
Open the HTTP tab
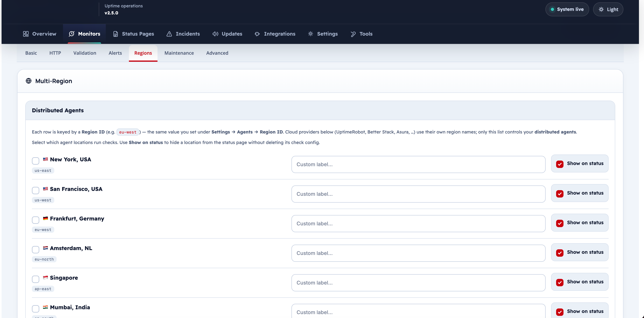[x=55, y=53]
